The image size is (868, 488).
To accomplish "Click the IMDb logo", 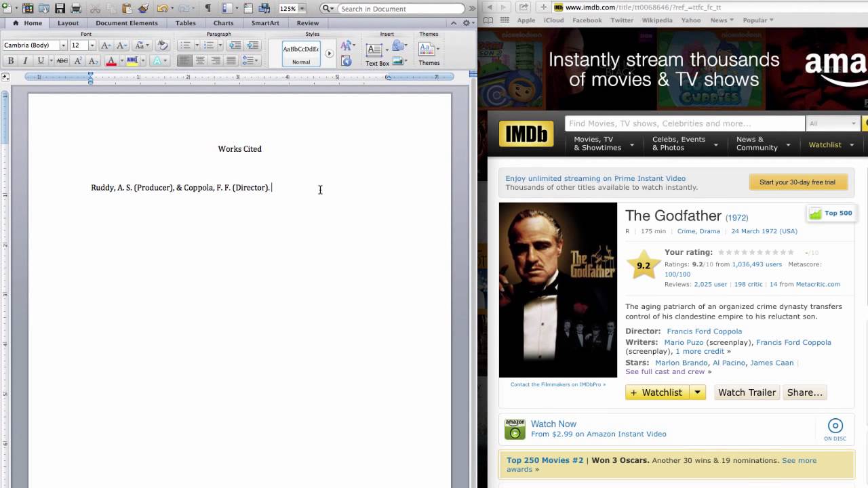I will pos(526,134).
